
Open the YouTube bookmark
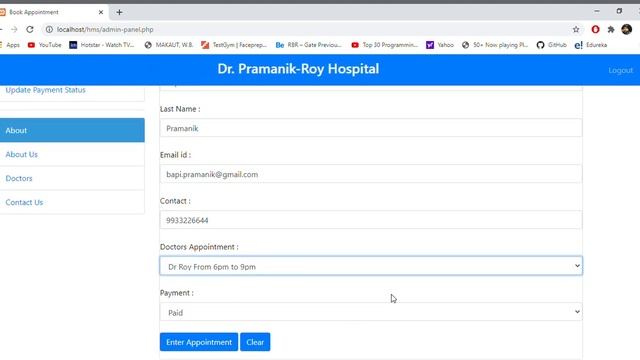(x=44, y=45)
